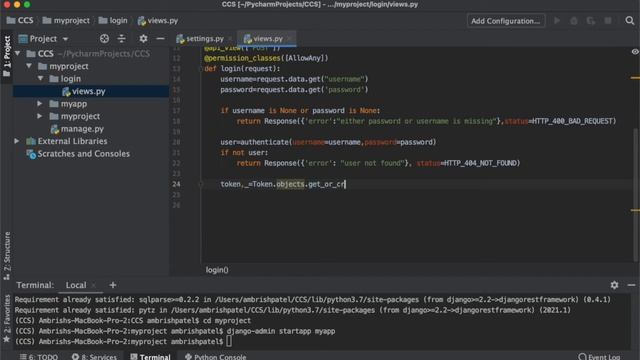Click the terminal command prompt line

point(123,341)
